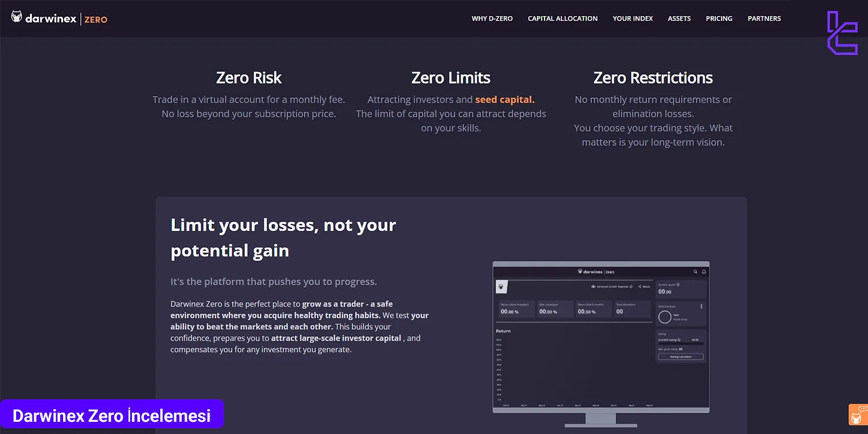Click the info icon next to Current quote
The height and width of the screenshot is (434, 868).
coord(678,285)
